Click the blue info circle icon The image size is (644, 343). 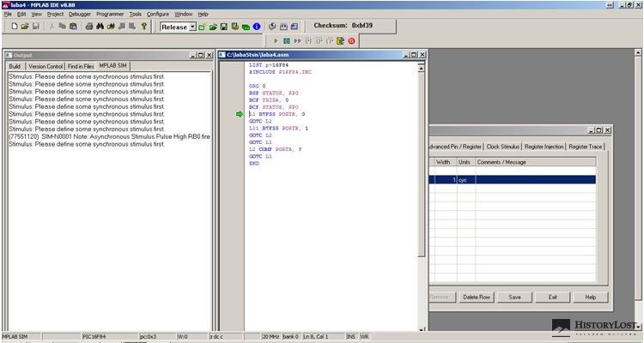coord(257,27)
